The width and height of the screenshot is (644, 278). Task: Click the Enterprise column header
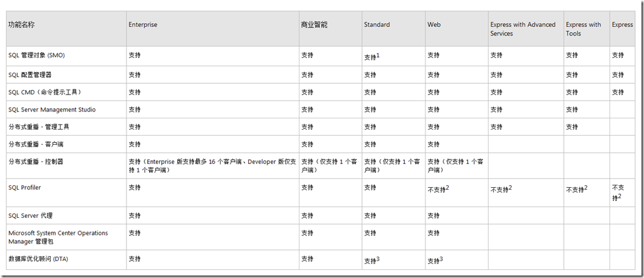[x=143, y=24]
